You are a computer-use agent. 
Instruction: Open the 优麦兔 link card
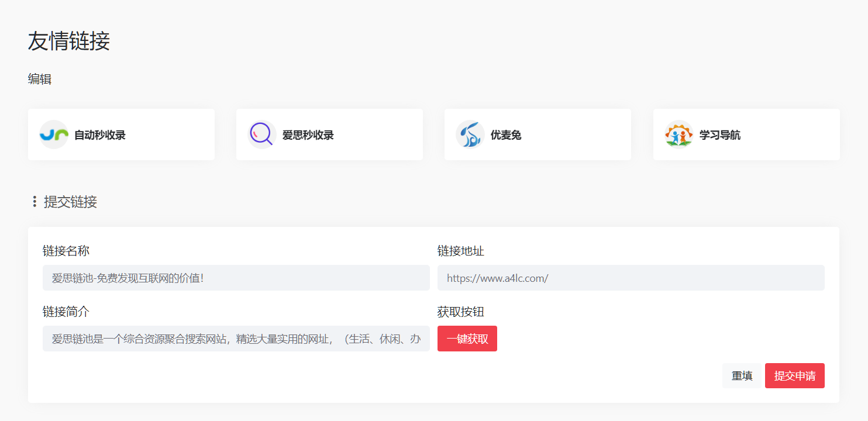pyautogui.click(x=538, y=134)
